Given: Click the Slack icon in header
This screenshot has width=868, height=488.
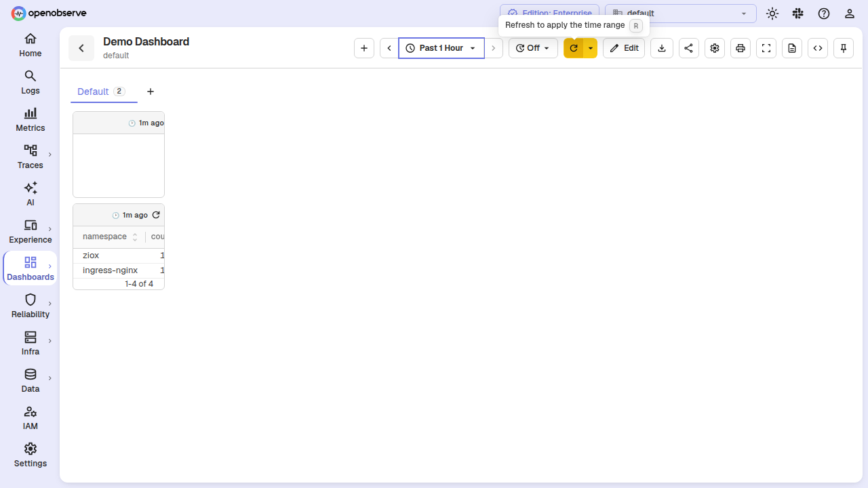Looking at the screenshot, I should coord(797,14).
